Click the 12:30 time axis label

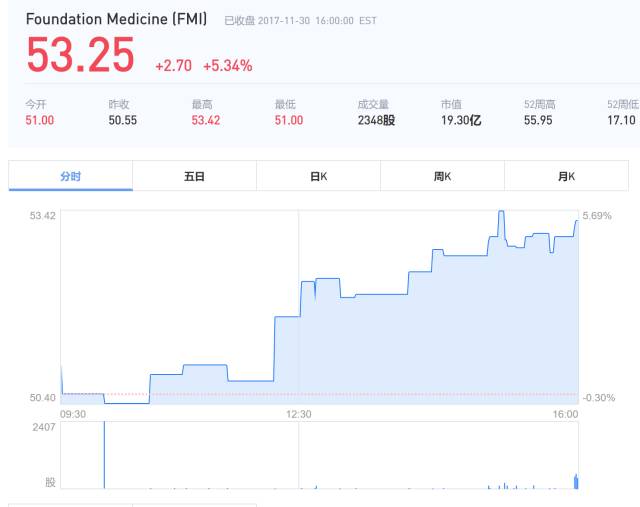click(299, 414)
